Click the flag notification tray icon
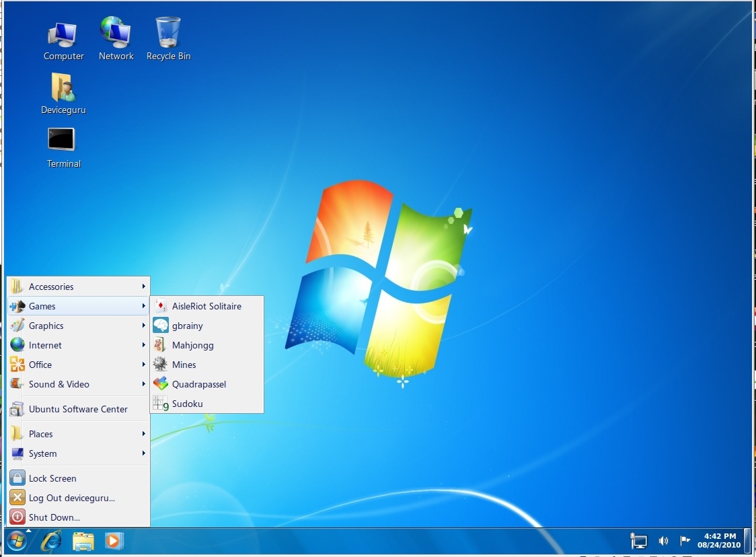The height and width of the screenshot is (557, 756). click(685, 541)
